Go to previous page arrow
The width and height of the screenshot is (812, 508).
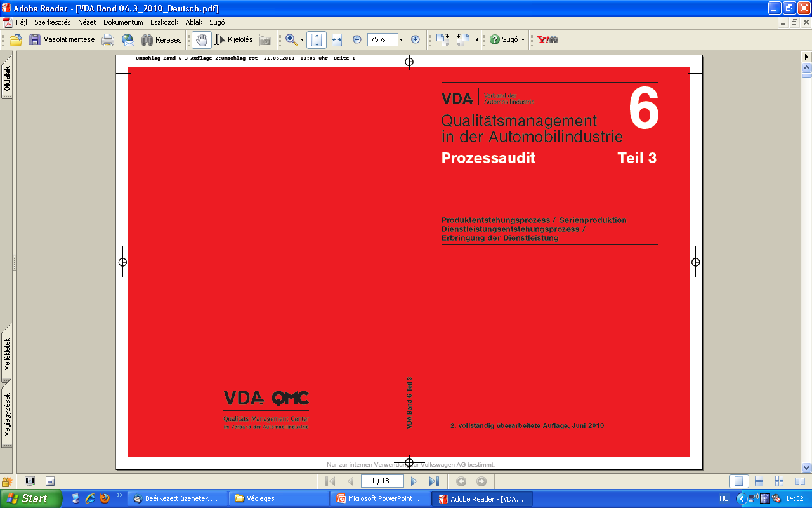click(x=350, y=481)
